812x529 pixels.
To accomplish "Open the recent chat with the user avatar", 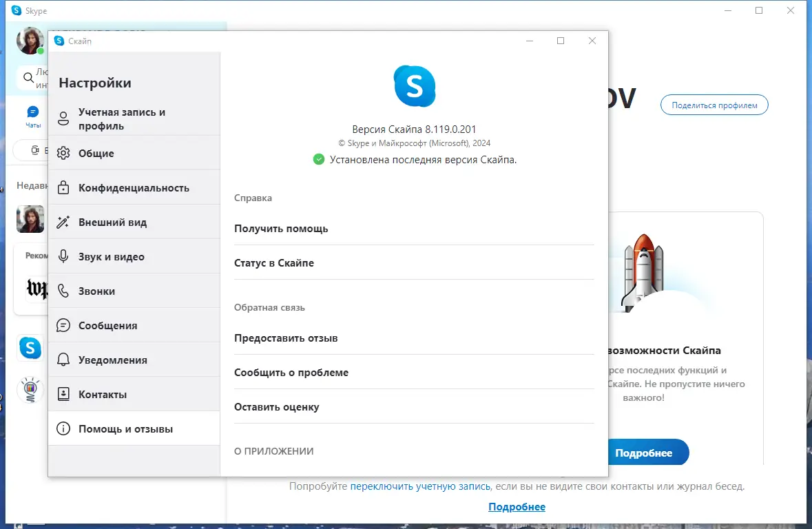I will point(30,219).
